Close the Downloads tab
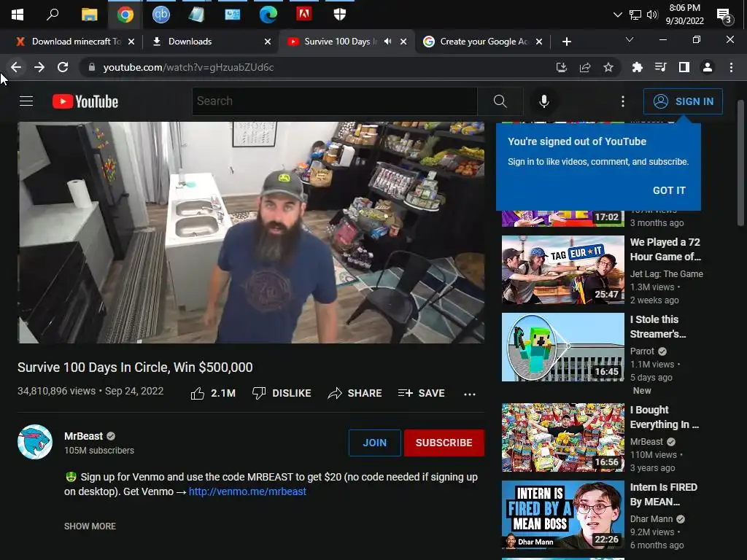 (x=268, y=42)
